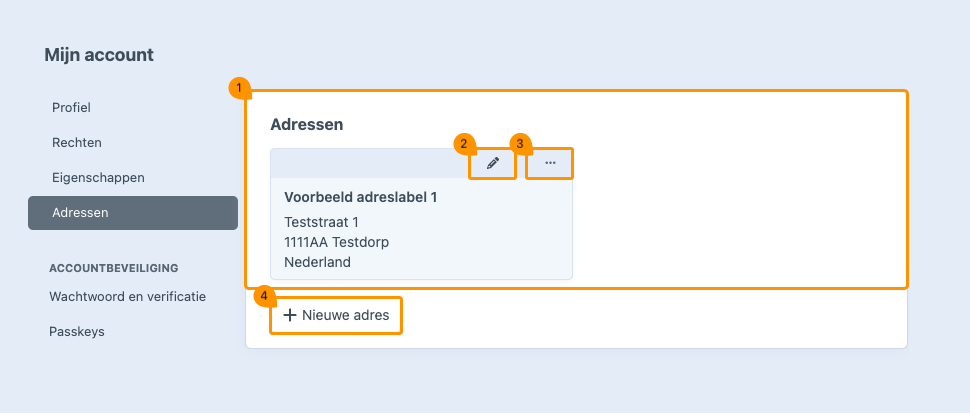The image size is (970, 413).
Task: Open the three-dots more options menu
Action: tap(550, 163)
